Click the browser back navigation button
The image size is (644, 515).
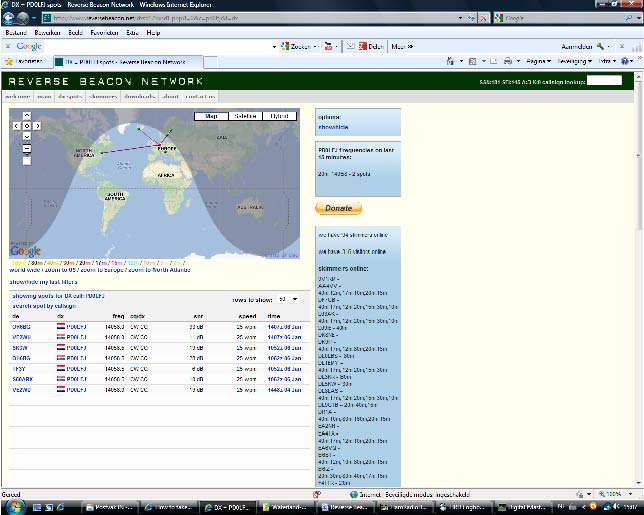pyautogui.click(x=10, y=18)
